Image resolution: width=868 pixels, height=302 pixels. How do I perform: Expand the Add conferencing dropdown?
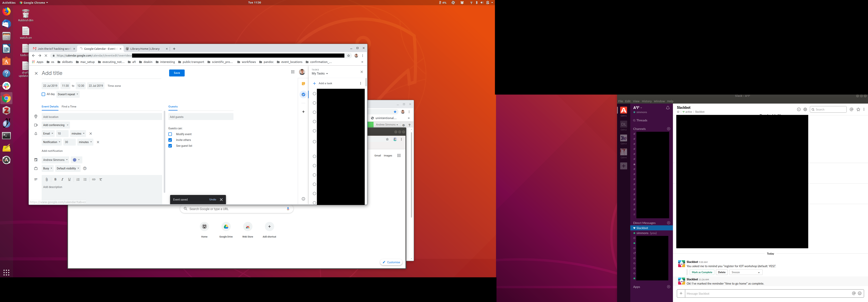56,125
